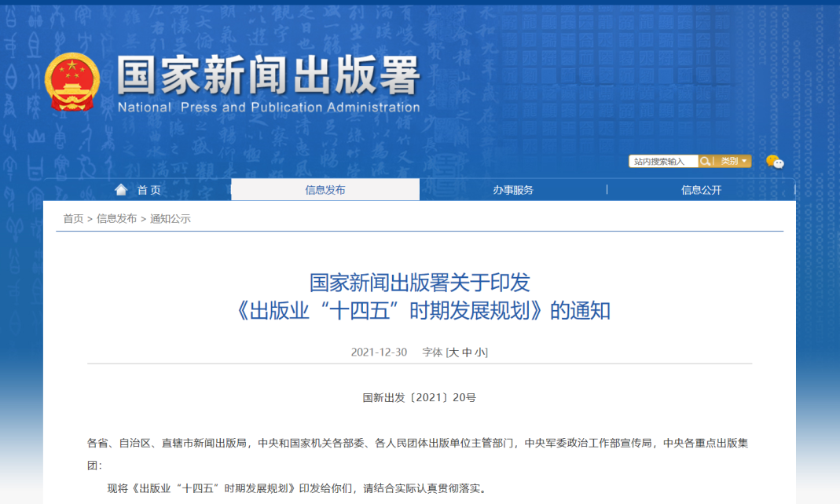Set font size to 小

click(x=480, y=352)
